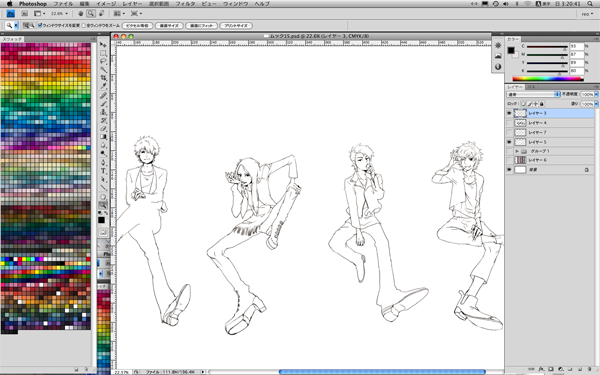Viewport: 600px width, 375px height.
Task: Click Hand tool in application bar
Action: click(81, 13)
